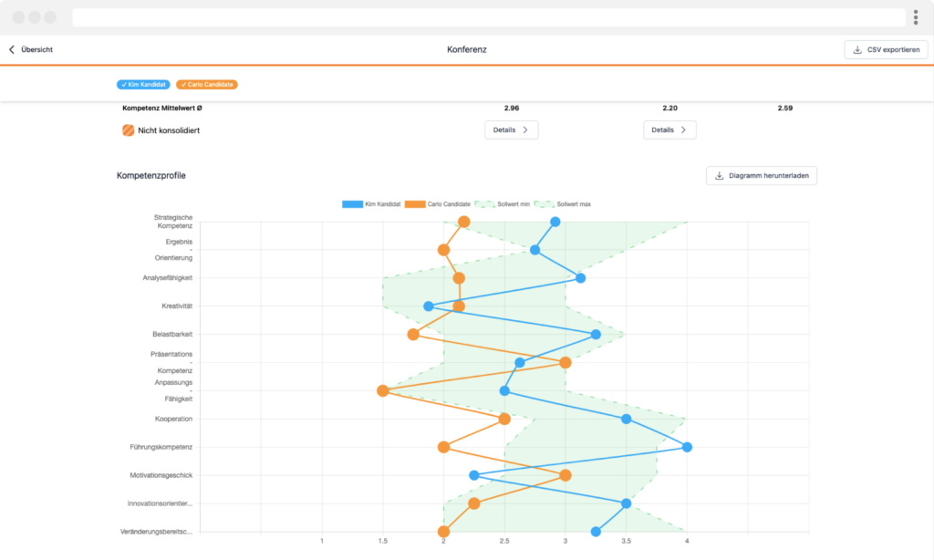Click Kim's Veränderungsbereitschaft data point
This screenshot has height=560, width=934.
pos(596,532)
